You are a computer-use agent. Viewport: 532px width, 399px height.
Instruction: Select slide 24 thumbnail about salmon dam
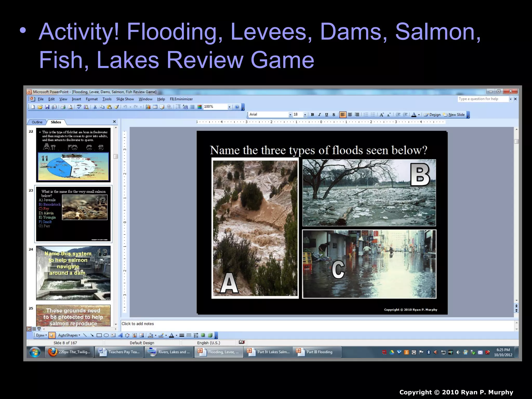[x=73, y=273]
